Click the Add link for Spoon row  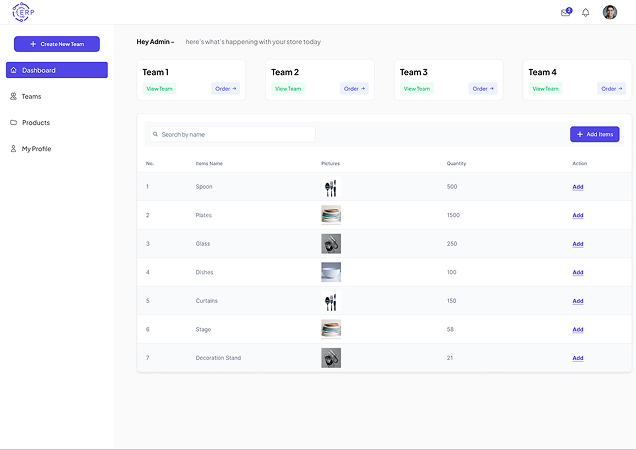pyautogui.click(x=578, y=187)
